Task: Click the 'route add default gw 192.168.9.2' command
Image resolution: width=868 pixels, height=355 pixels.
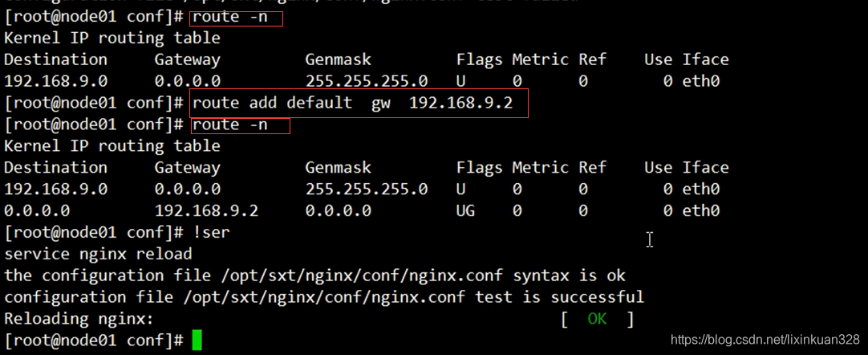Action: [352, 103]
